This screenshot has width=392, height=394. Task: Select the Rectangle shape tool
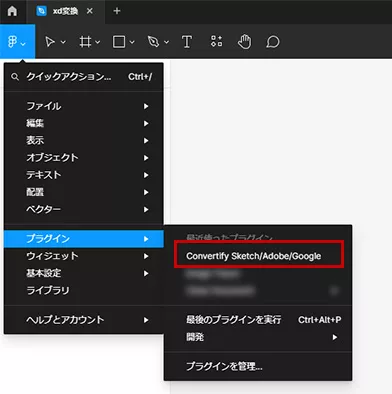pos(119,42)
